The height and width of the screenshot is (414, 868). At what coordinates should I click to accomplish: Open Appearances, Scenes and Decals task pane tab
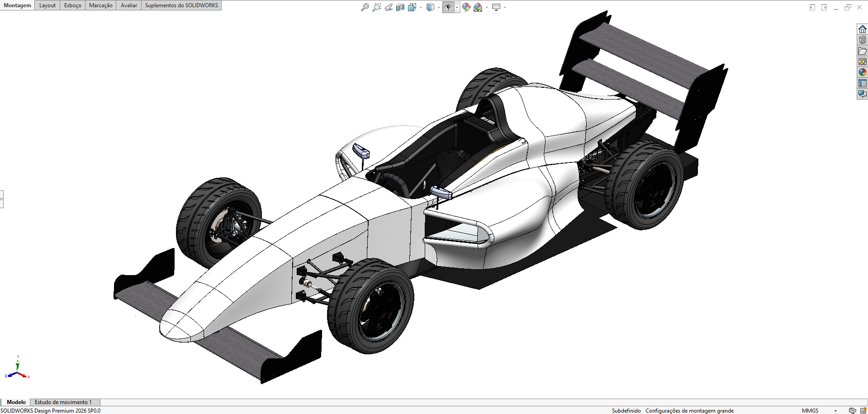click(863, 72)
